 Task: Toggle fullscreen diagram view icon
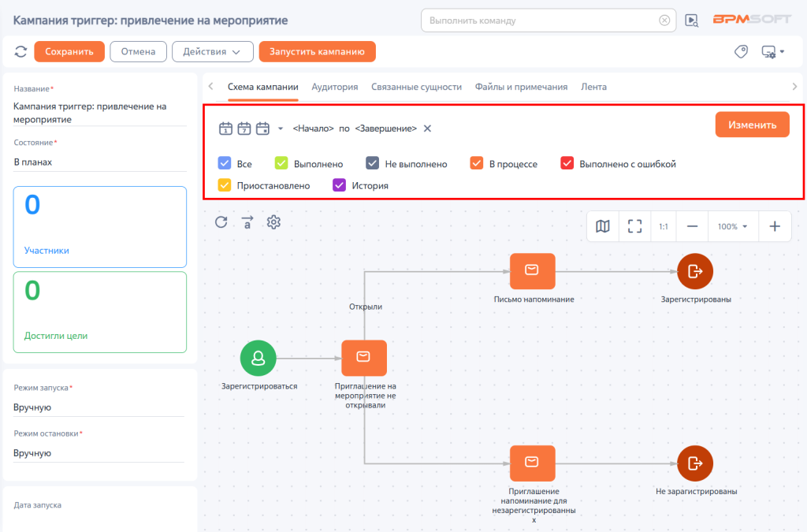tap(634, 226)
